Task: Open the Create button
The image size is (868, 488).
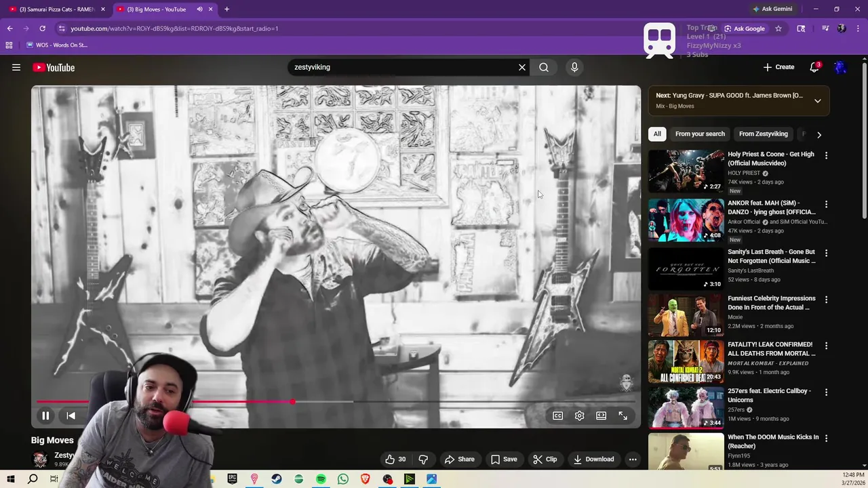Action: pos(778,67)
